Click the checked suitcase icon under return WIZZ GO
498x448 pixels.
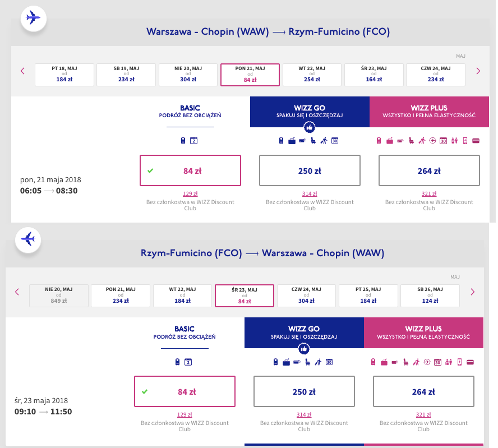coord(286,362)
